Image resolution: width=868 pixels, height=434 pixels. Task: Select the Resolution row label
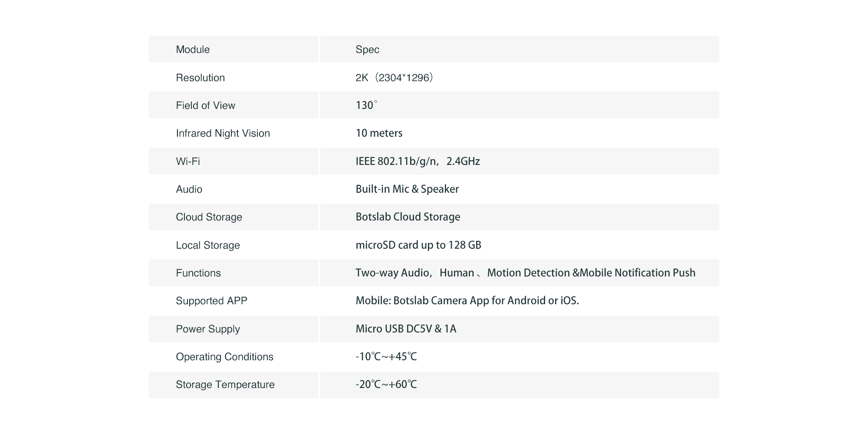[x=200, y=78]
